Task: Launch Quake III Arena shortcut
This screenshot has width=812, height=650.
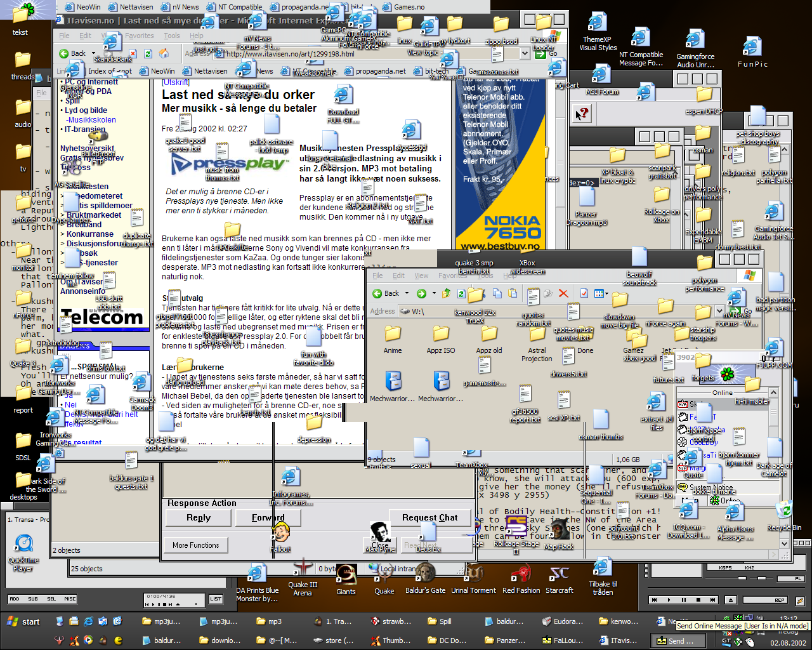Action: tap(303, 579)
